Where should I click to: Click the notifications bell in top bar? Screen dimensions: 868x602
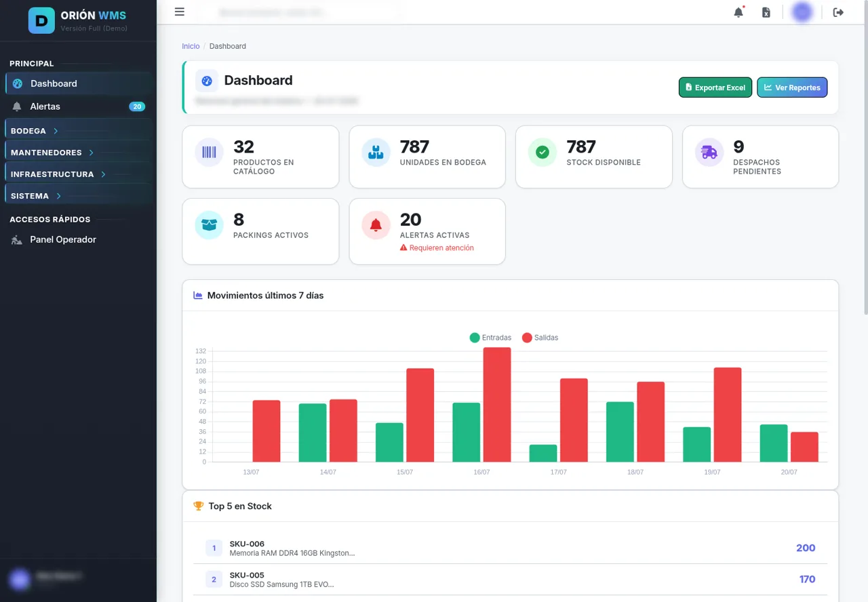pos(738,12)
